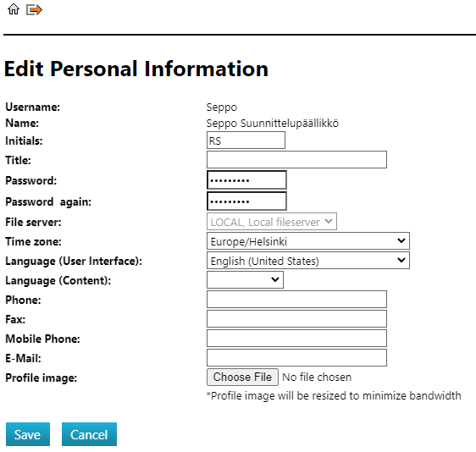The image size is (476, 452).
Task: Cancel editing personal information
Action: click(89, 434)
